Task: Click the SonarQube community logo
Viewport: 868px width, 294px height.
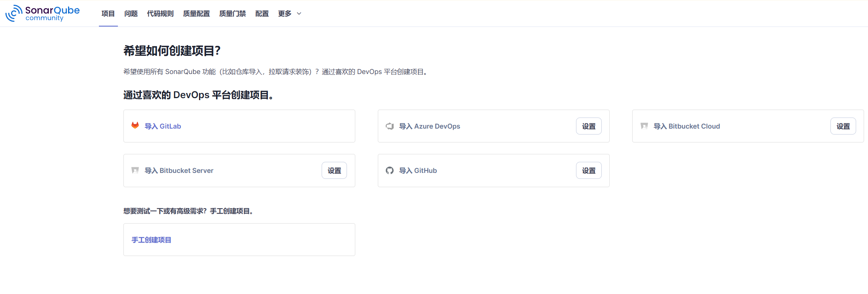Action: (42, 13)
